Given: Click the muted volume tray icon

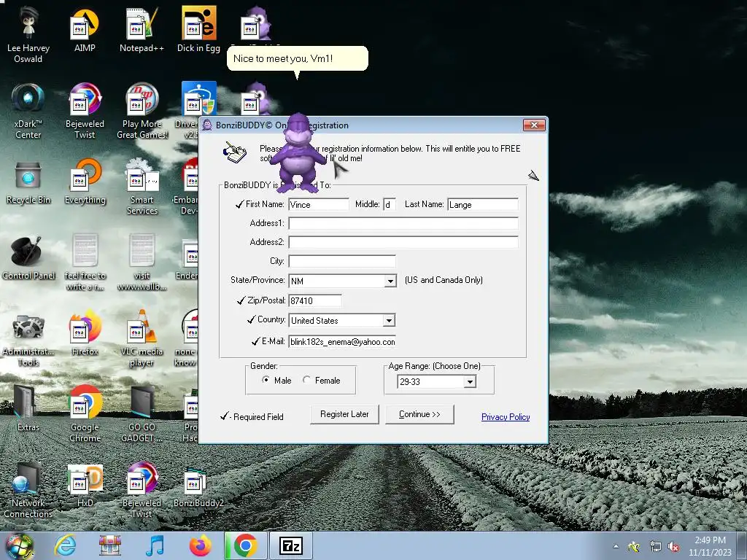Looking at the screenshot, I should point(673,547).
